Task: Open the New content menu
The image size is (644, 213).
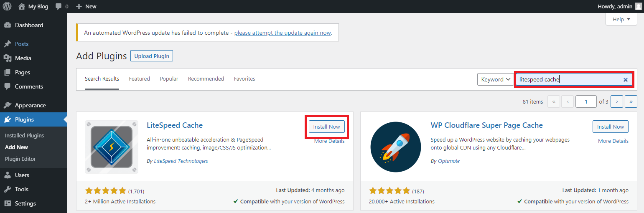Action: click(x=86, y=6)
